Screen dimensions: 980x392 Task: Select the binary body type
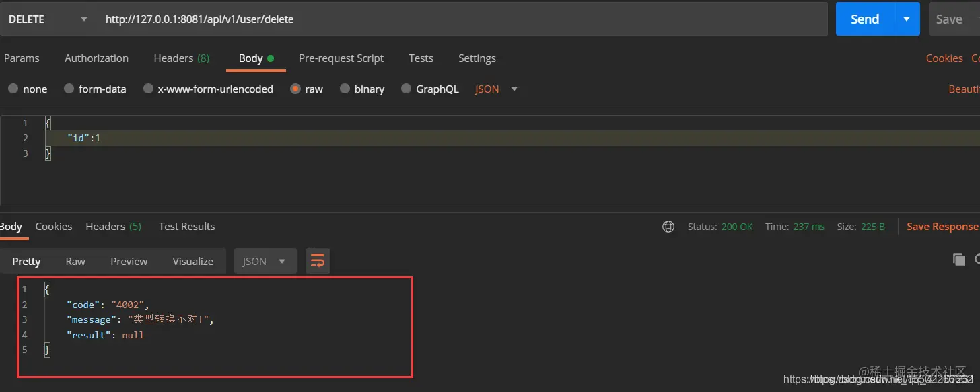362,89
